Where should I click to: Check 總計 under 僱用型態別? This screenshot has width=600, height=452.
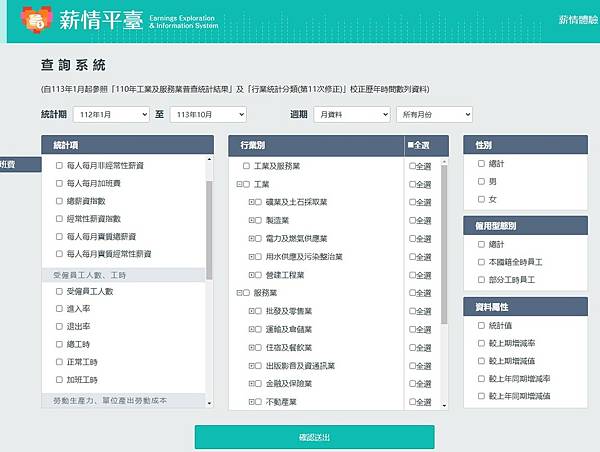pyautogui.click(x=481, y=244)
